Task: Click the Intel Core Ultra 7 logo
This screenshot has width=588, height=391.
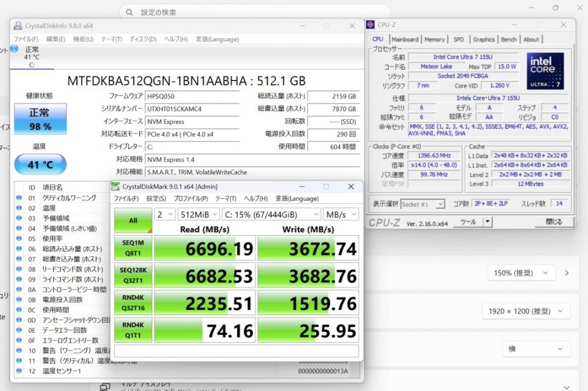Action: 545,71
